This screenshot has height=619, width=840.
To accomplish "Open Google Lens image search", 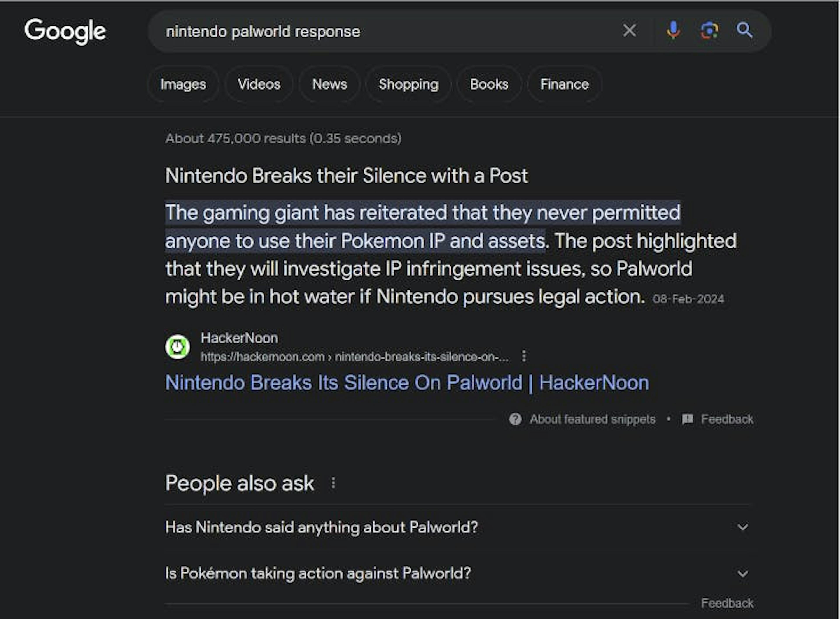I will click(709, 31).
